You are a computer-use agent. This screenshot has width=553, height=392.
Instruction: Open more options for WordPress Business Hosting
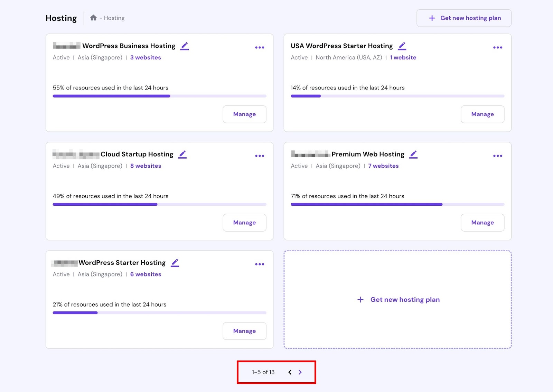coord(260,47)
